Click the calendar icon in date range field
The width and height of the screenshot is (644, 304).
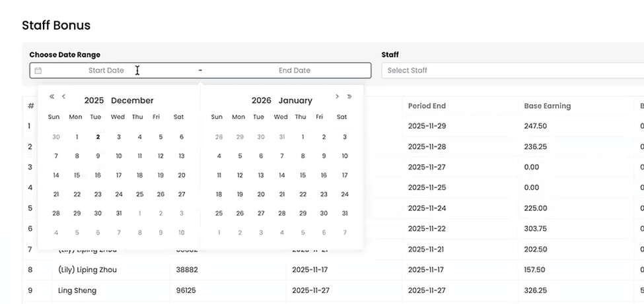coord(38,71)
